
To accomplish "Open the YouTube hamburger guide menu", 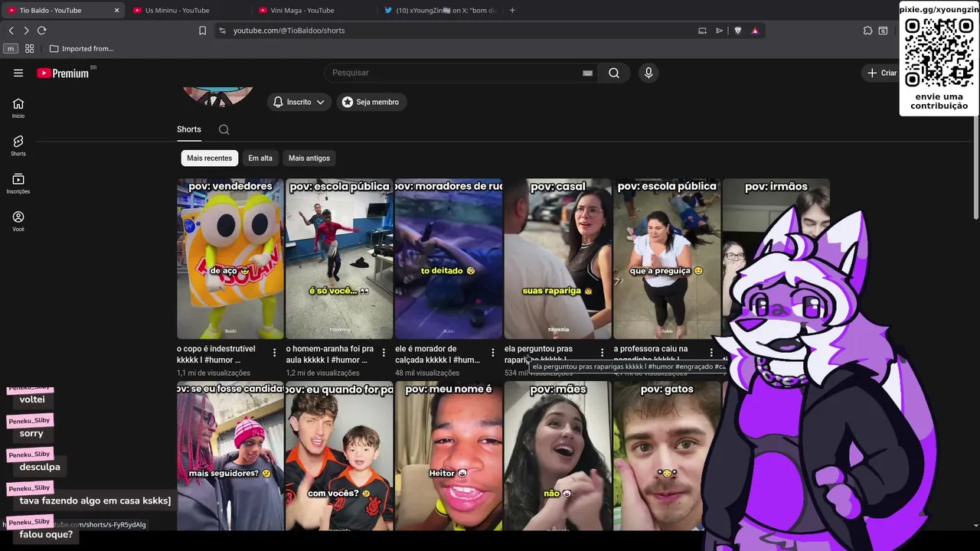I will 18,73.
